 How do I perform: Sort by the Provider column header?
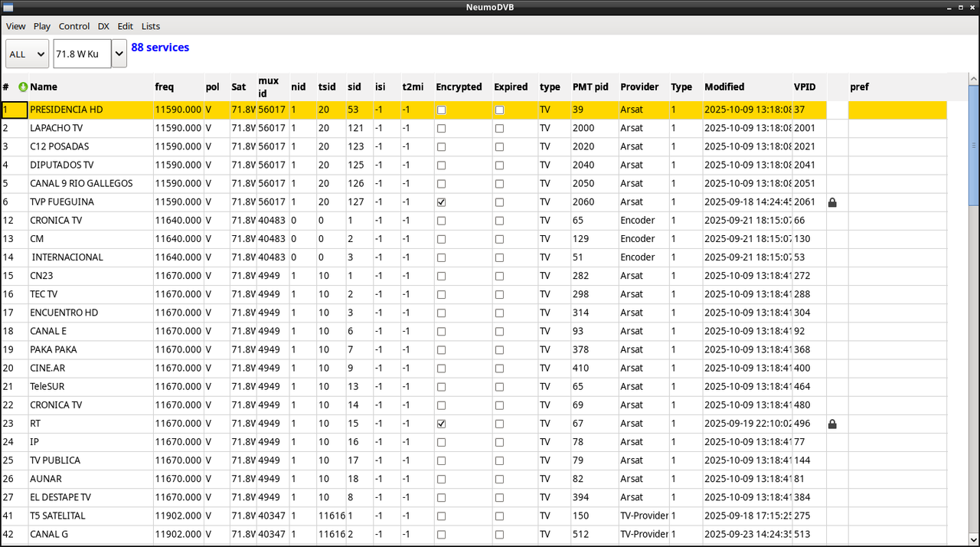click(x=643, y=87)
